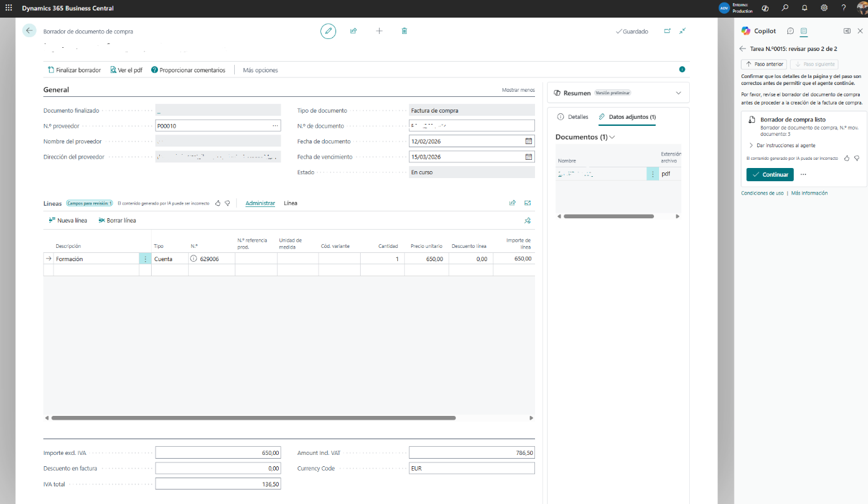Click the pencil edit icon in header

(x=328, y=31)
